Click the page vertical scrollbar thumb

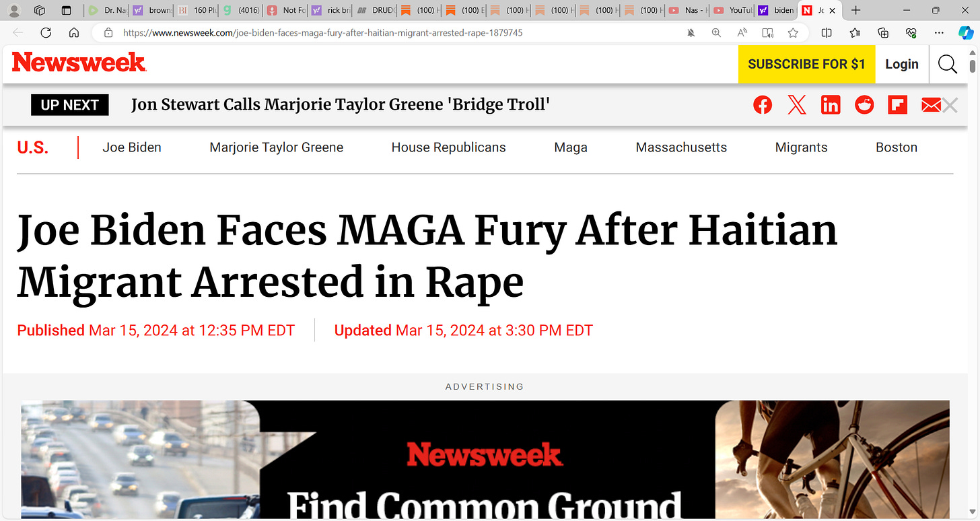(973, 65)
